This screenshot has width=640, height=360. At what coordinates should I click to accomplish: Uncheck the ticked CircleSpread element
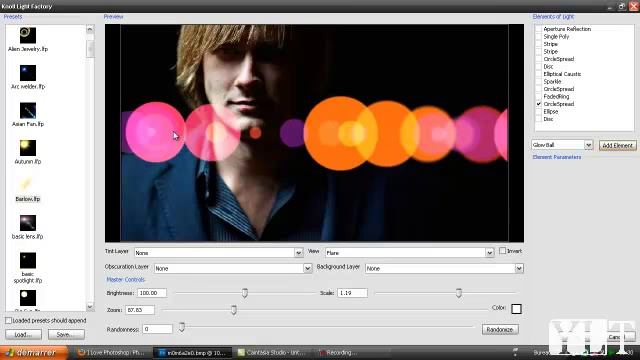(539, 104)
